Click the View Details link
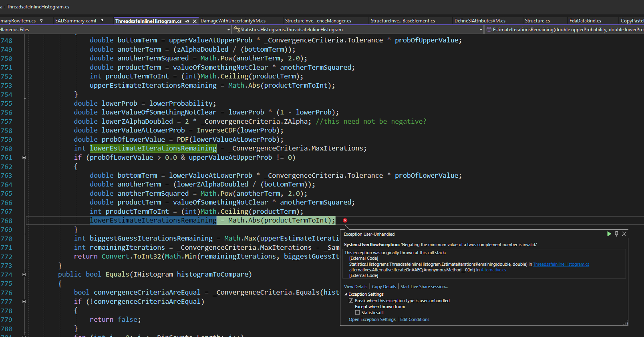The image size is (644, 337). (x=355, y=287)
